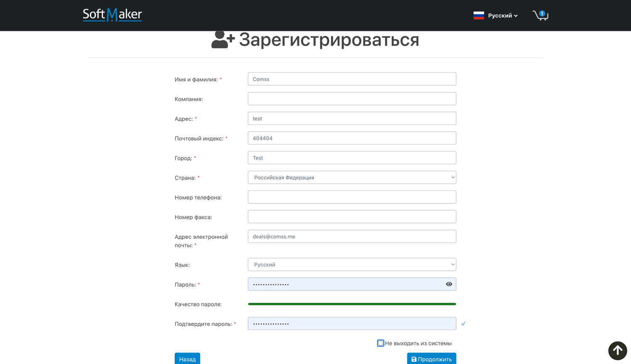Focus the Номер факса field
The height and width of the screenshot is (364, 631).
tap(352, 217)
